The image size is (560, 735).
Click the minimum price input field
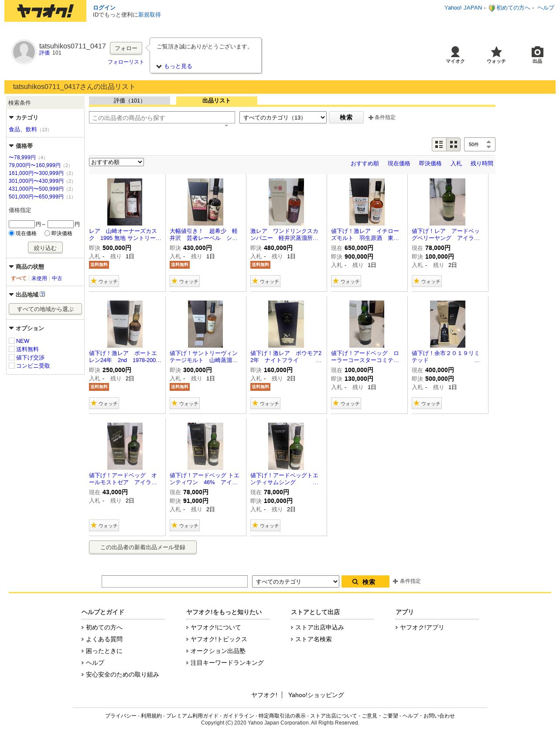tap(22, 224)
